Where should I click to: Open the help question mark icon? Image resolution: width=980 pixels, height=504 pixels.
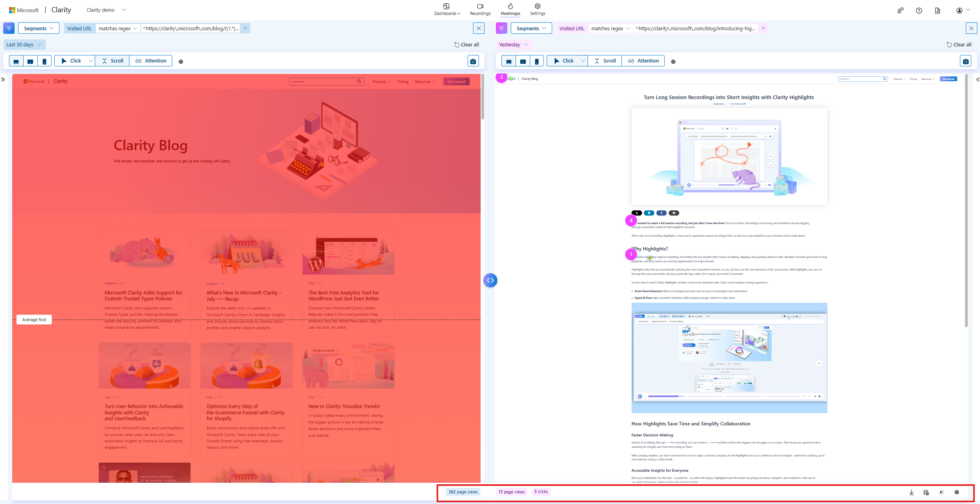pyautogui.click(x=919, y=11)
